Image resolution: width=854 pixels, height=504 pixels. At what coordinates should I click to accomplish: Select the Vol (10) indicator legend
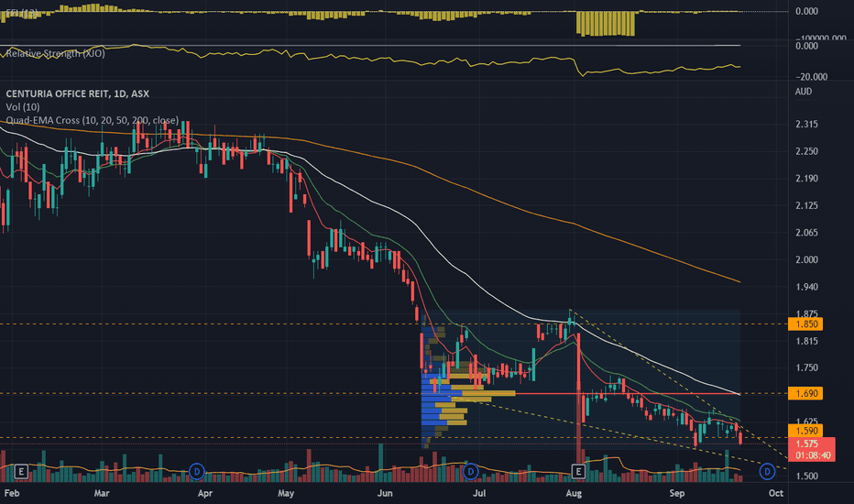pos(23,107)
